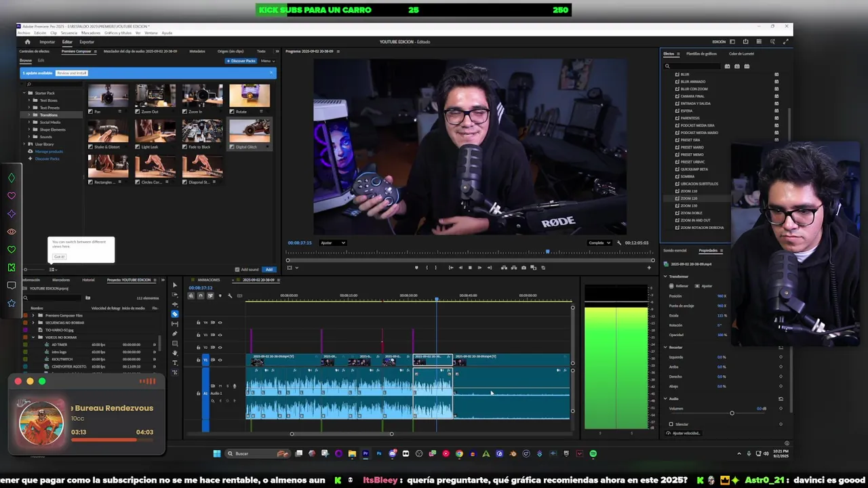Export frame with camera icon
The image size is (868, 488).
524,268
